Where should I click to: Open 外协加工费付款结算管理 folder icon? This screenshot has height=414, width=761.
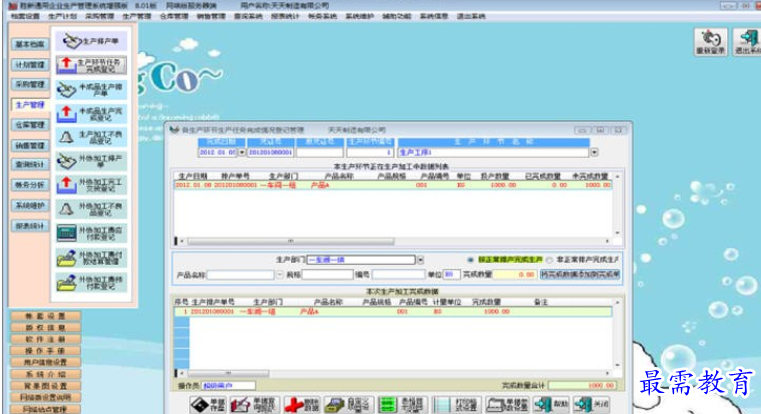[66, 258]
